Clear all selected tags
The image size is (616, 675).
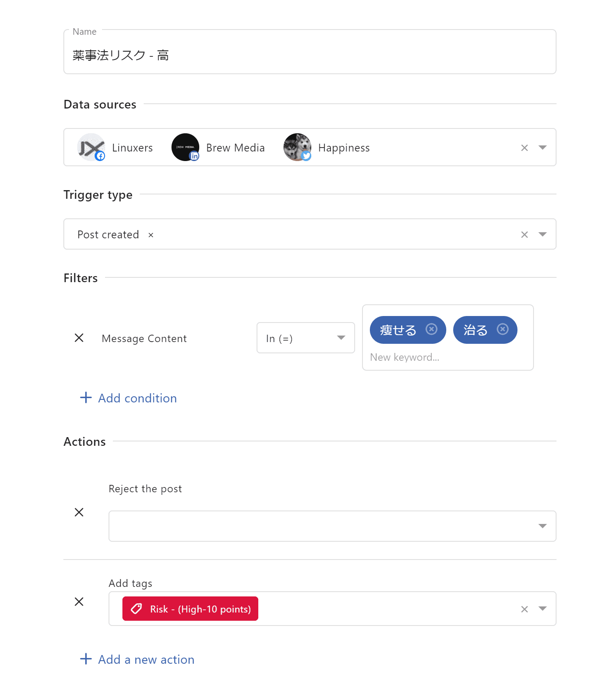[x=524, y=609]
